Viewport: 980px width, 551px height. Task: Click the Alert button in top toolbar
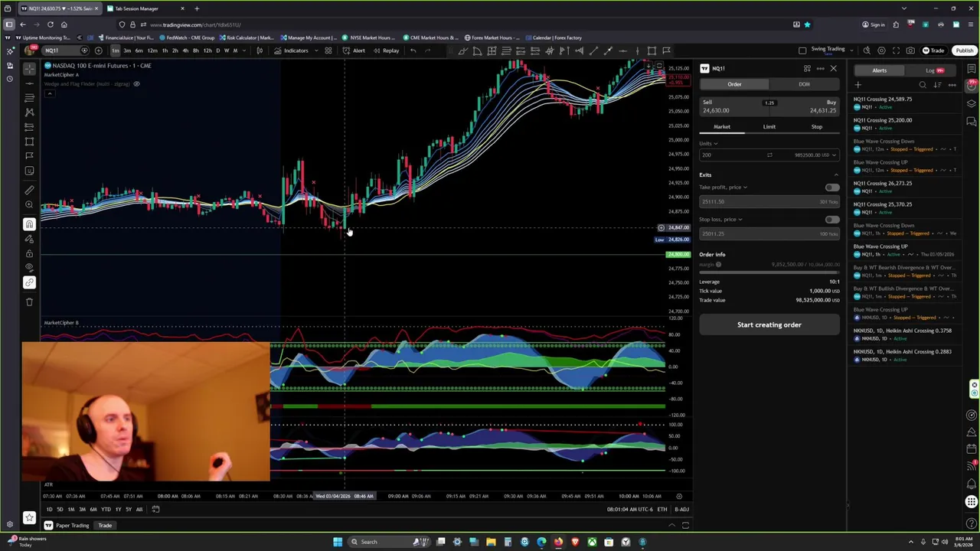(354, 51)
